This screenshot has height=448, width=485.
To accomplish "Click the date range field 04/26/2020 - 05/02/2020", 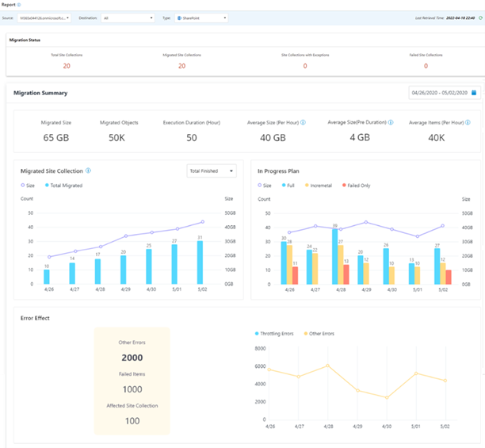I will [x=445, y=93].
